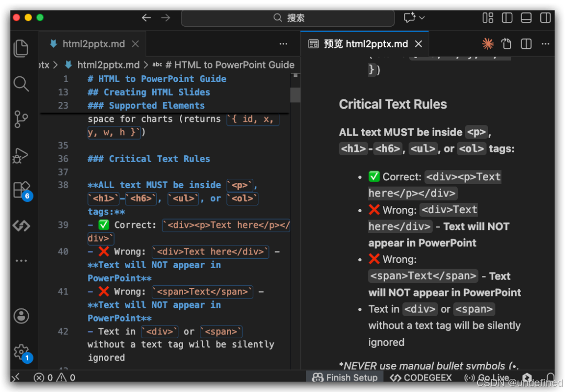Jump to sticky line '# HTML to PowerPoint Guide'
This screenshot has height=392, width=565.
(x=157, y=79)
